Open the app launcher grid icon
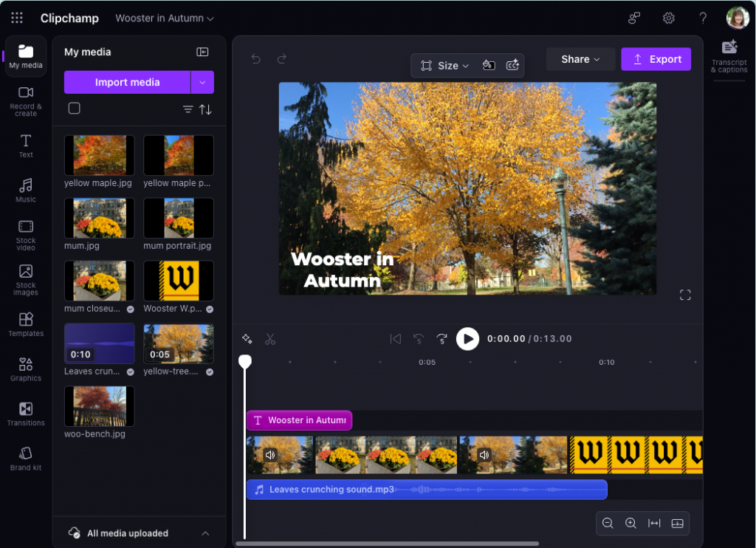Image resolution: width=756 pixels, height=548 pixels. (x=17, y=18)
